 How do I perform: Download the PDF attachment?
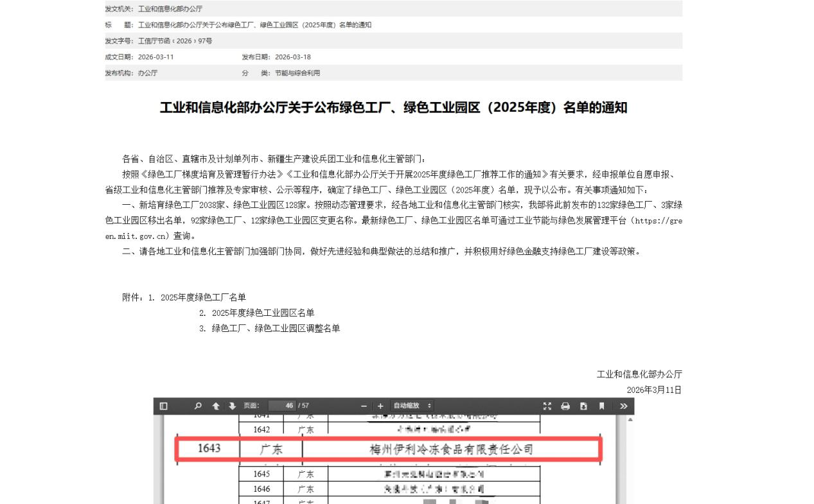pyautogui.click(x=583, y=406)
